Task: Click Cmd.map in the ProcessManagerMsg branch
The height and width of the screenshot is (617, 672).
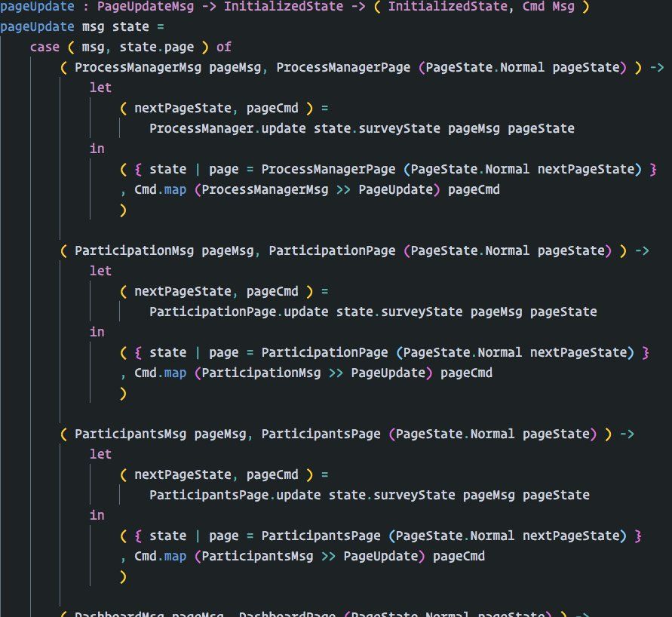Action: coord(161,190)
